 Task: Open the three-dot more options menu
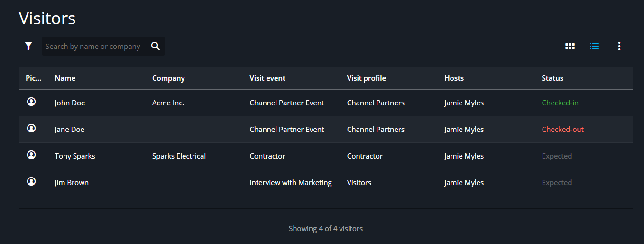(619, 46)
